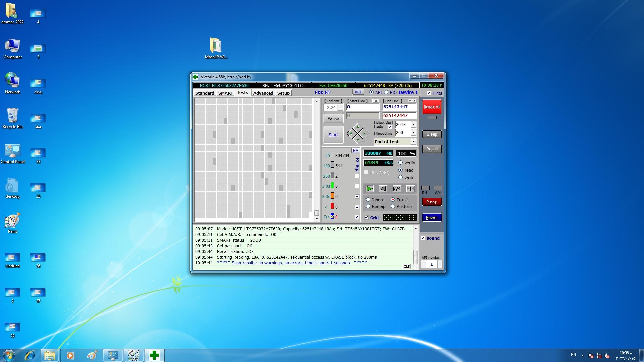Select the verify radio option
The image size is (644, 362).
point(400,163)
